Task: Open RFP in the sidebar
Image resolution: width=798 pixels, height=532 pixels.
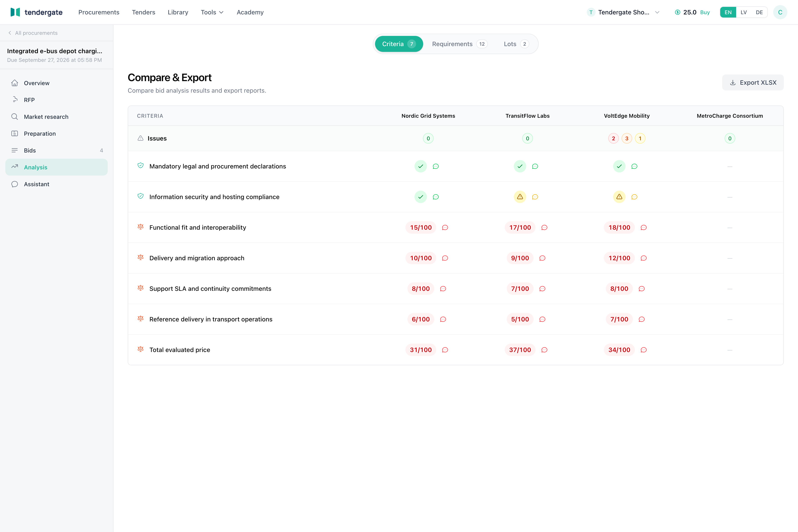Action: 57,100
